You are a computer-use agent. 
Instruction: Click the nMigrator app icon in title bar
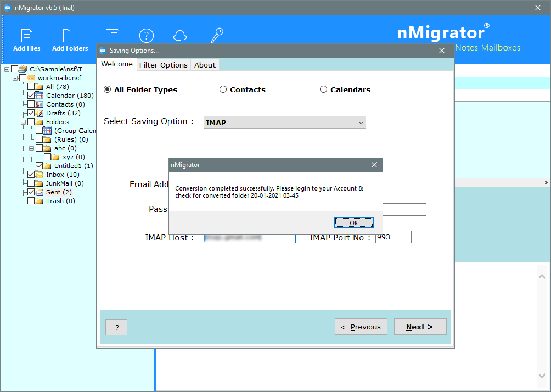coord(7,7)
